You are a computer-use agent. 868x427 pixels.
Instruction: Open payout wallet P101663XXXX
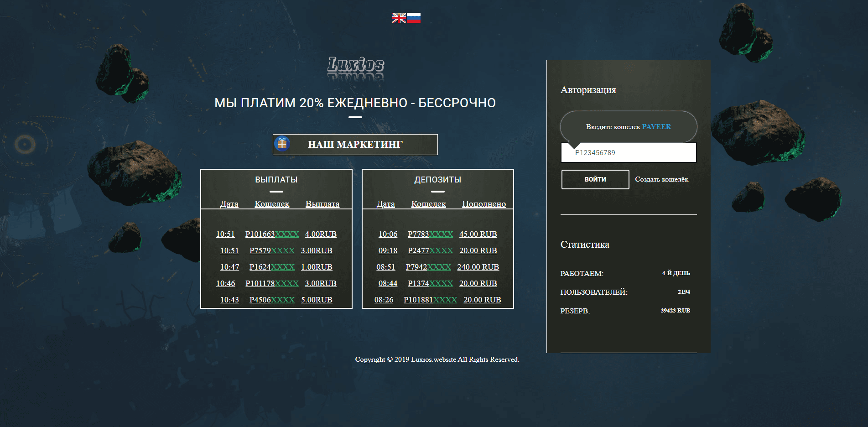pos(272,234)
